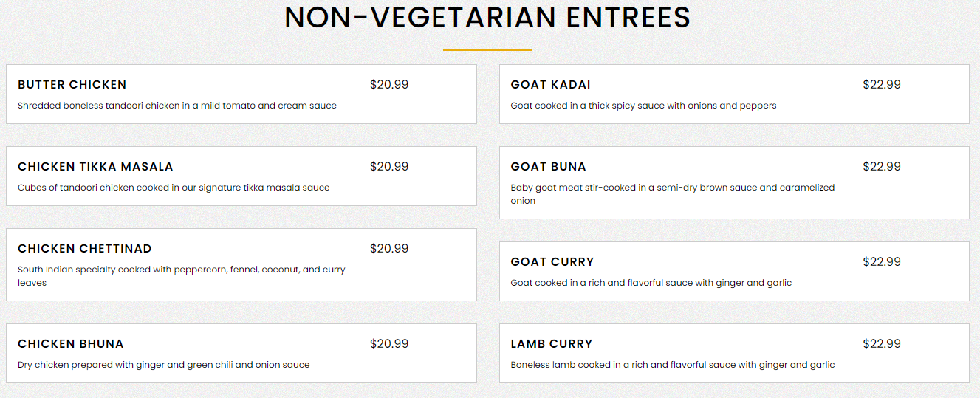Select the Goat Kadai title
Image resolution: width=980 pixels, height=398 pixels.
pos(550,85)
